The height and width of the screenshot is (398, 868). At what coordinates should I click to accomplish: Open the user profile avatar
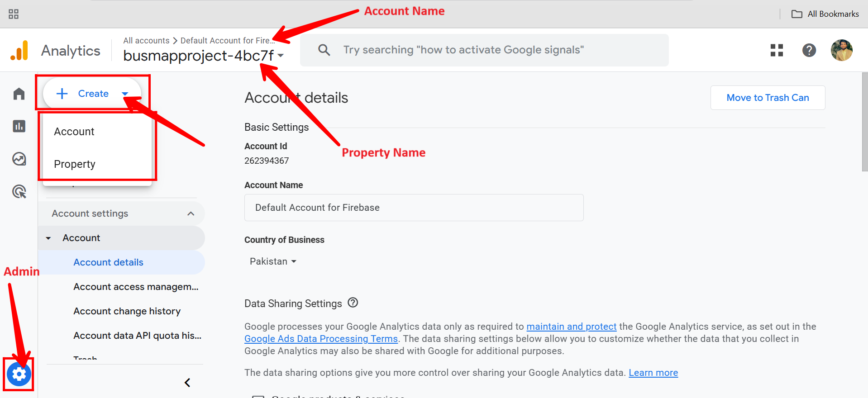click(x=842, y=50)
